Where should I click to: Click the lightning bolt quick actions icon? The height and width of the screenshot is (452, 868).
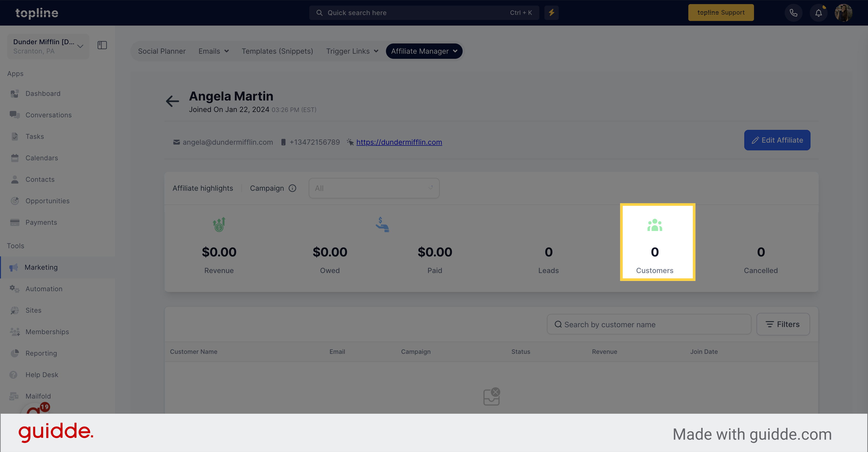click(551, 13)
